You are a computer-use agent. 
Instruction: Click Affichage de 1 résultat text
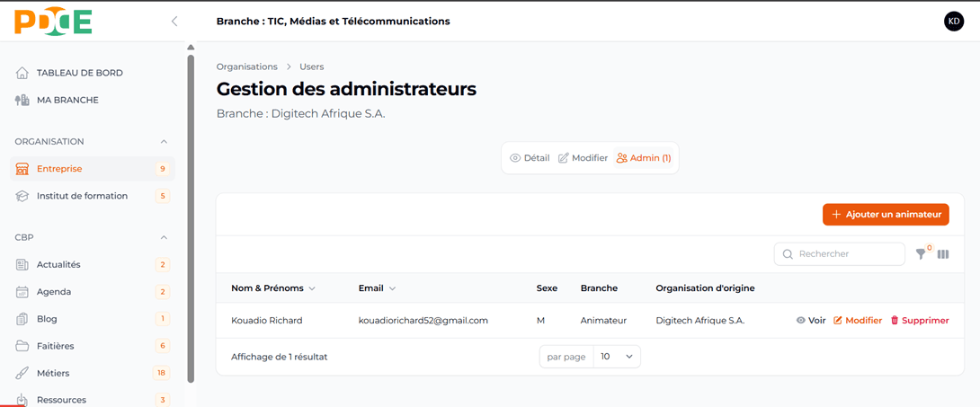pyautogui.click(x=280, y=357)
